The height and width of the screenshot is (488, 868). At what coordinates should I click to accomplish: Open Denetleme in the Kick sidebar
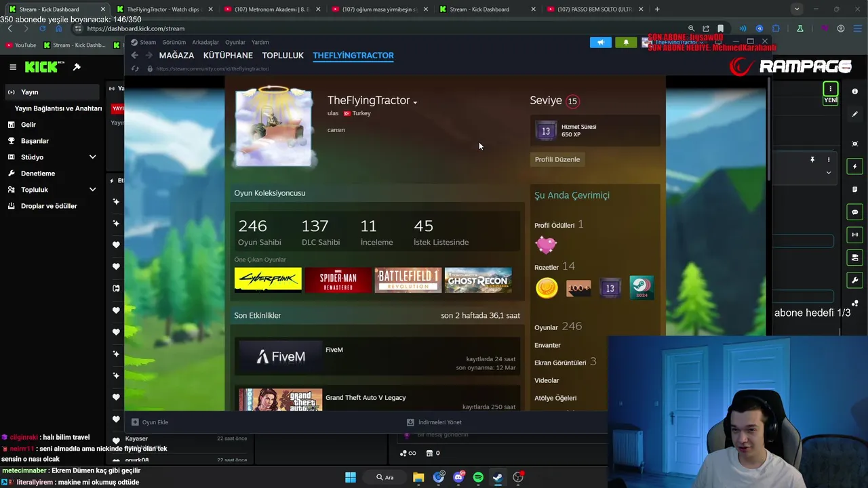coord(53,174)
